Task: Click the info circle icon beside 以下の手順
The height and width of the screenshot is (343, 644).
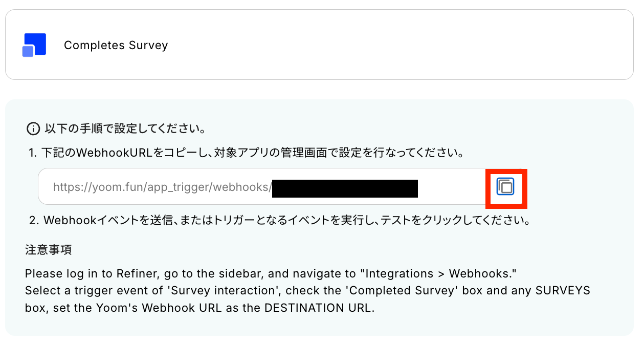Action: [32, 128]
